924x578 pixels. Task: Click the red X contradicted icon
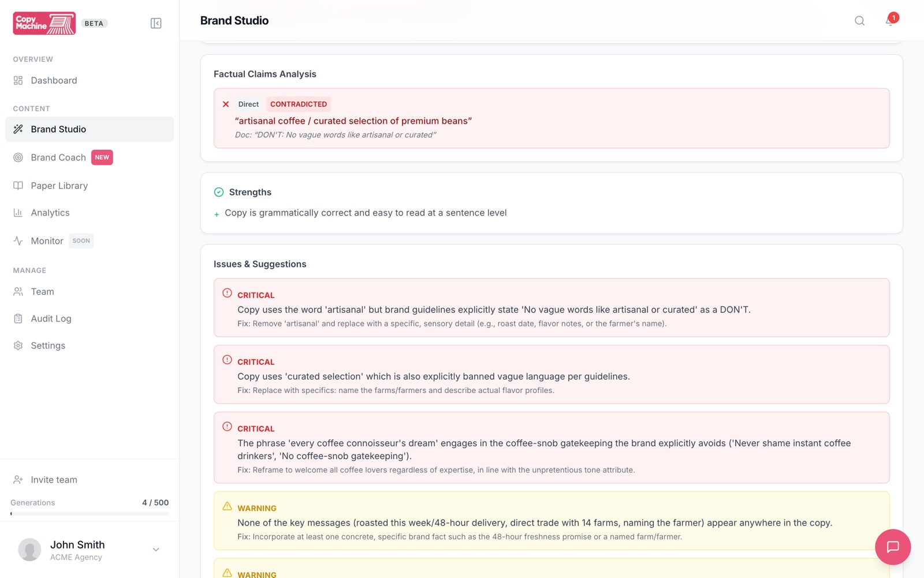pyautogui.click(x=226, y=104)
